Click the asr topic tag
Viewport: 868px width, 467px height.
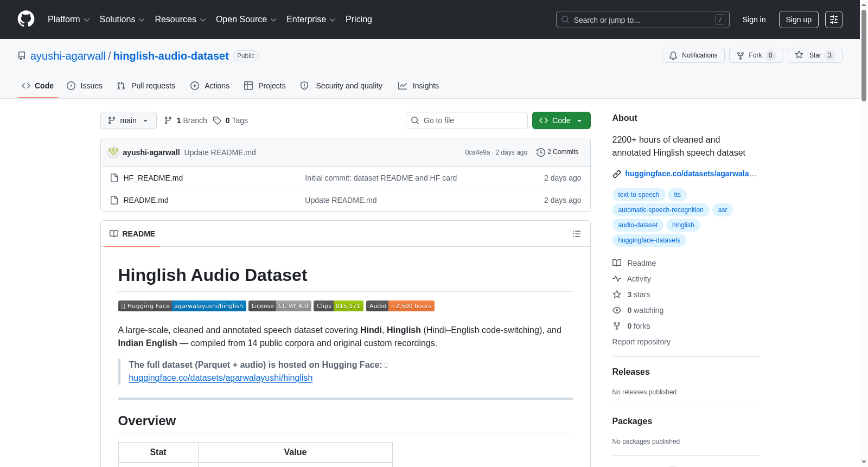[x=723, y=210]
